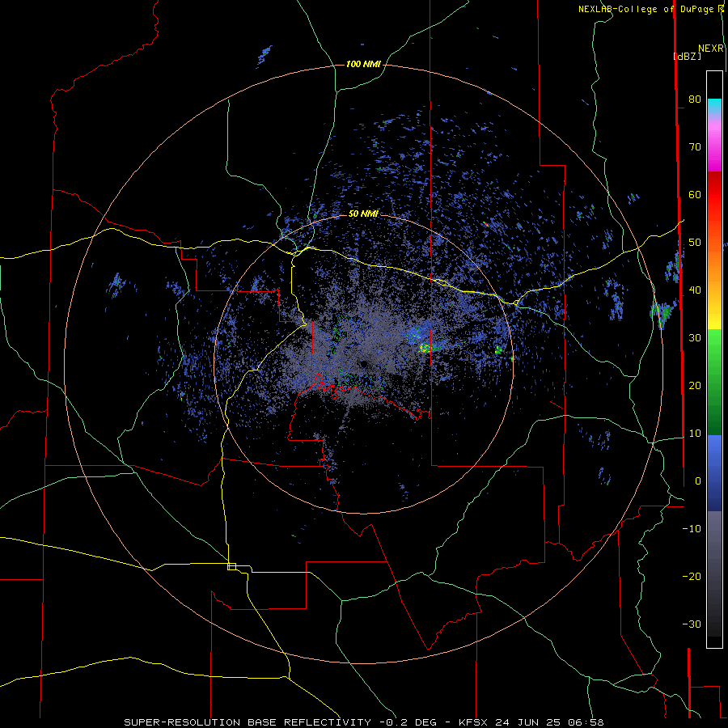This screenshot has height=728, width=728.
Task: Click the 10 value on color scale
Action: (695, 434)
